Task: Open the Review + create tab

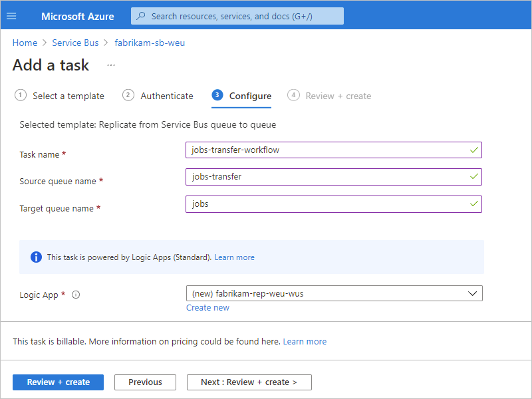Action: (338, 96)
